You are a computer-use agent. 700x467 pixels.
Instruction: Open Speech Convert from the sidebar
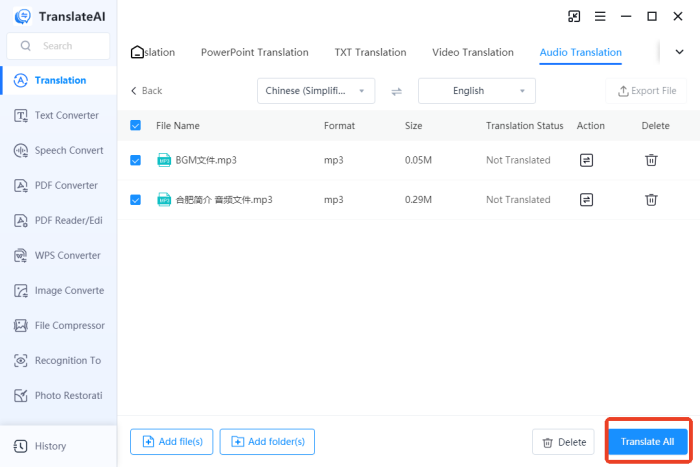58,150
